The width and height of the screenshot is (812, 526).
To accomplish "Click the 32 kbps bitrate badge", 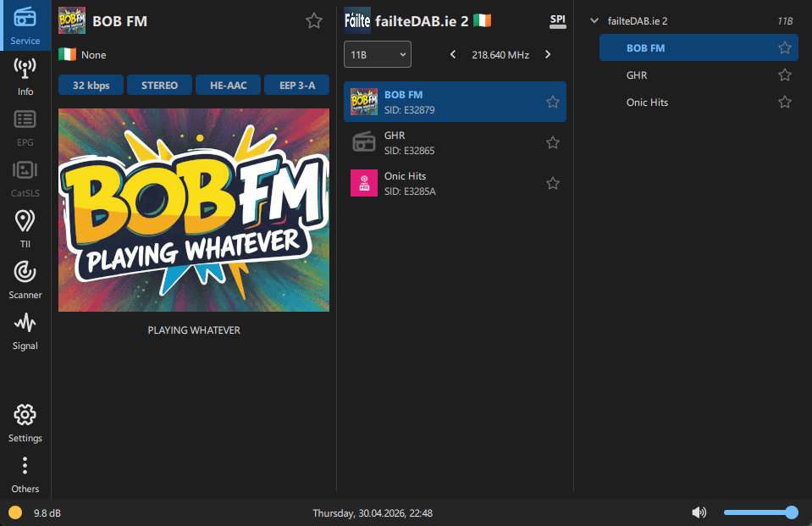I will tap(91, 85).
